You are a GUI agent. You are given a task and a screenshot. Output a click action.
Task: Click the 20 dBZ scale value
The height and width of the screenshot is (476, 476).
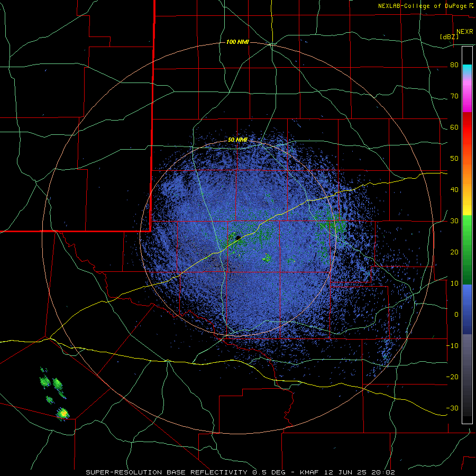click(x=454, y=252)
